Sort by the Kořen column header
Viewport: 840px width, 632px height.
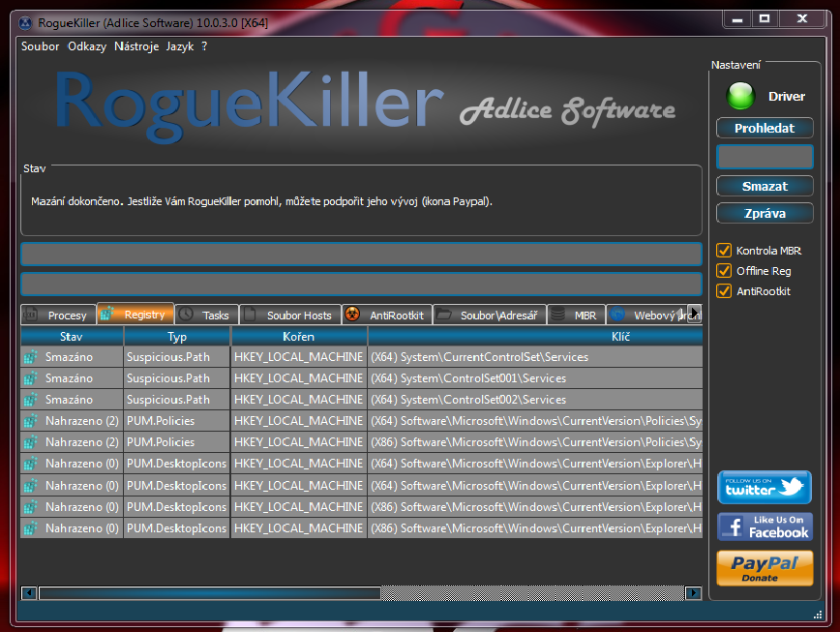coord(298,337)
